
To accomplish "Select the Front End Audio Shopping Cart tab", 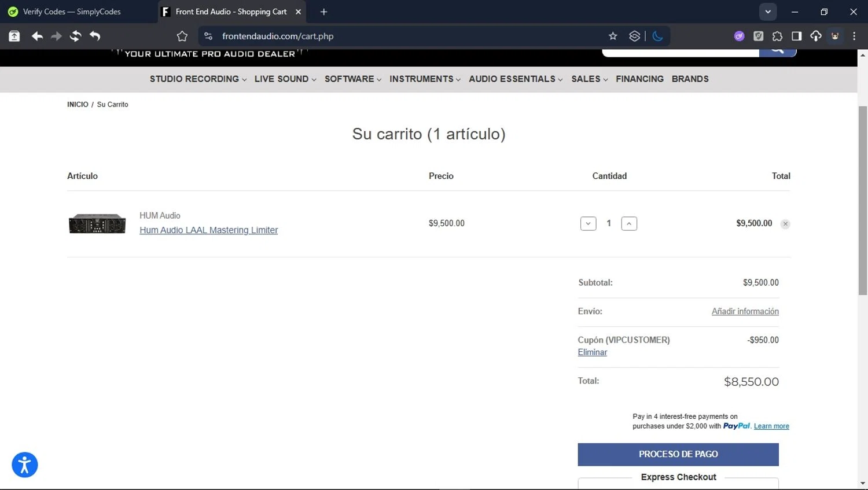I will (x=231, y=12).
